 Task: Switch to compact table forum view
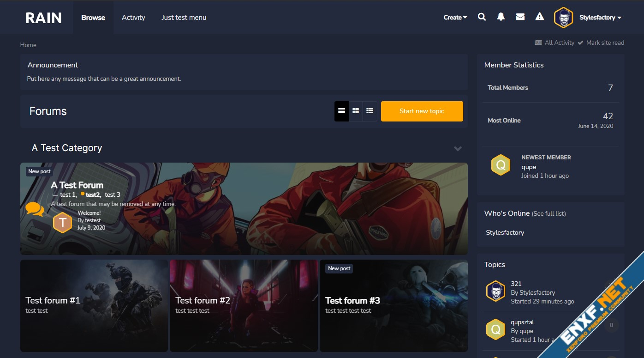pyautogui.click(x=370, y=111)
